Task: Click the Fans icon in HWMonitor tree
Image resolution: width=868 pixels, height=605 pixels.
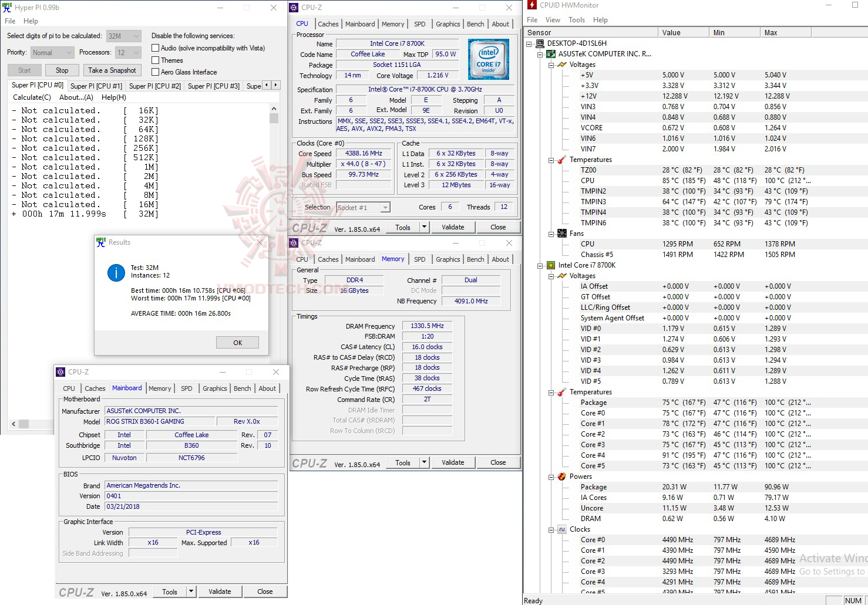Action: tap(562, 234)
